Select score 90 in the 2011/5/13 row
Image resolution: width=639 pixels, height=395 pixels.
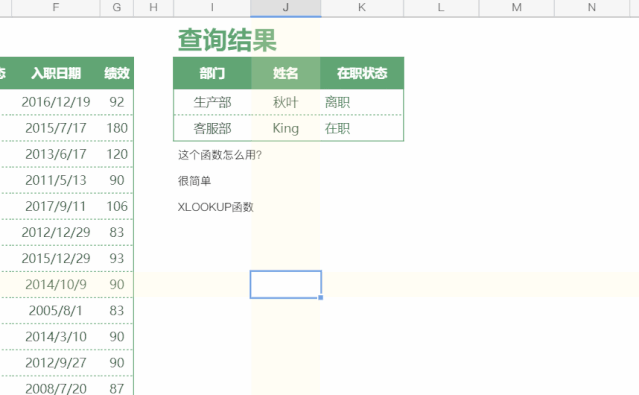click(117, 180)
